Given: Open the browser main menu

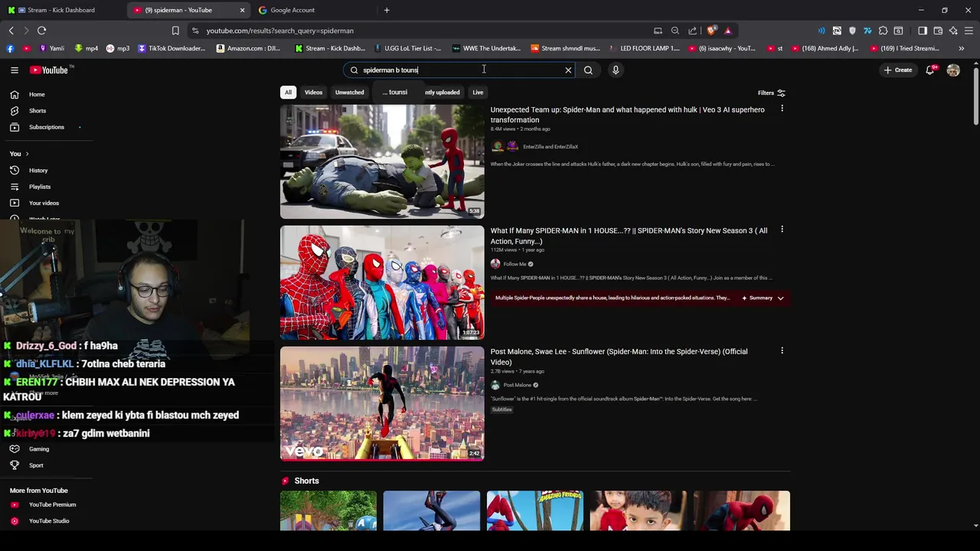Looking at the screenshot, I should (969, 31).
